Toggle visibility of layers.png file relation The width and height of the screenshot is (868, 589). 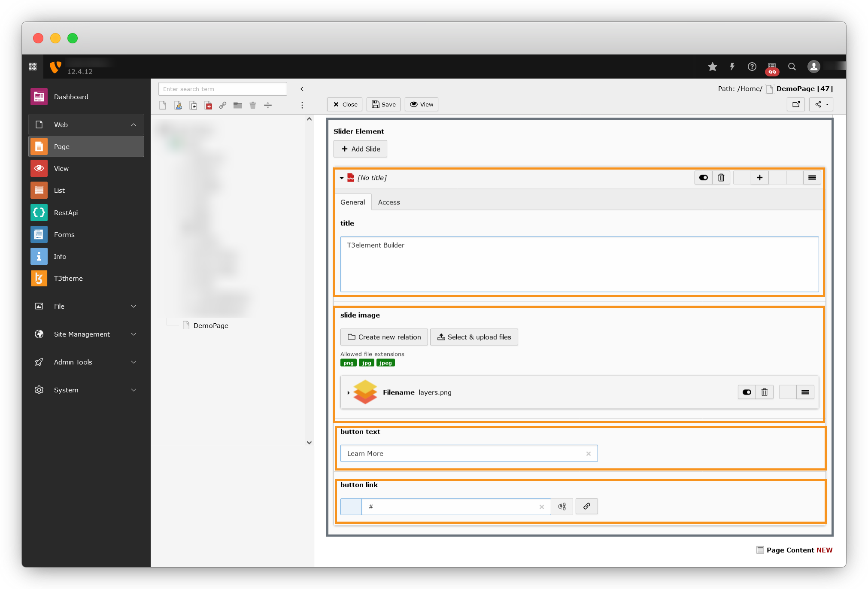tap(747, 392)
